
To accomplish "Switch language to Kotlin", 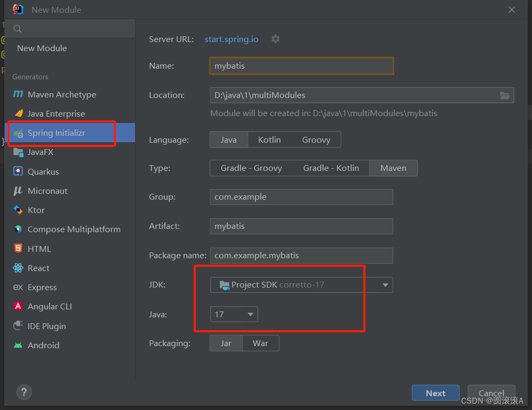I will pyautogui.click(x=269, y=140).
